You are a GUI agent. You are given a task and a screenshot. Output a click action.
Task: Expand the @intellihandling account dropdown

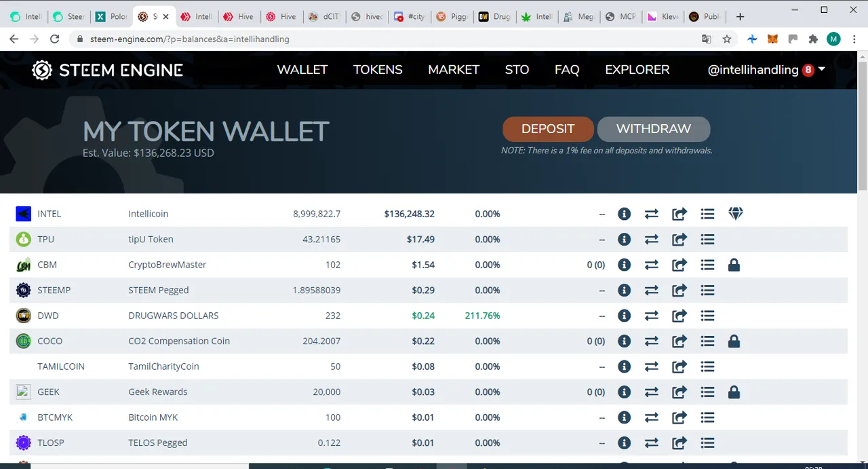pos(766,70)
